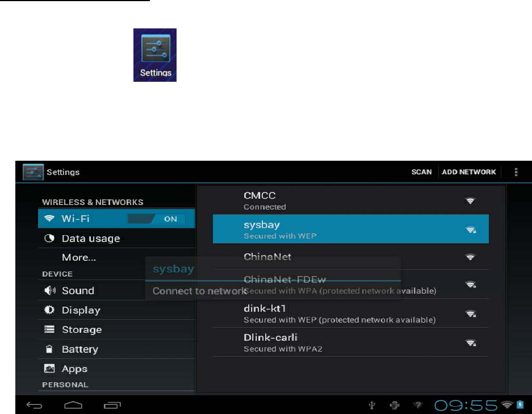Click the Apps icon in sidebar
The image size is (532, 414).
[x=49, y=369]
